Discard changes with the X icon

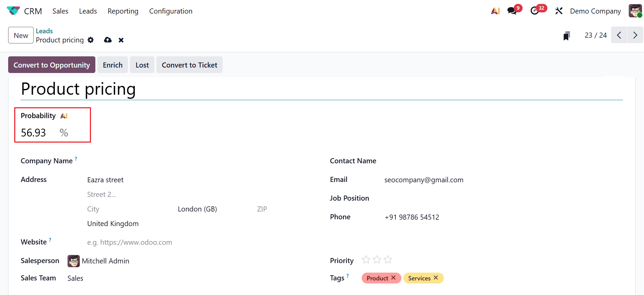coord(121,40)
